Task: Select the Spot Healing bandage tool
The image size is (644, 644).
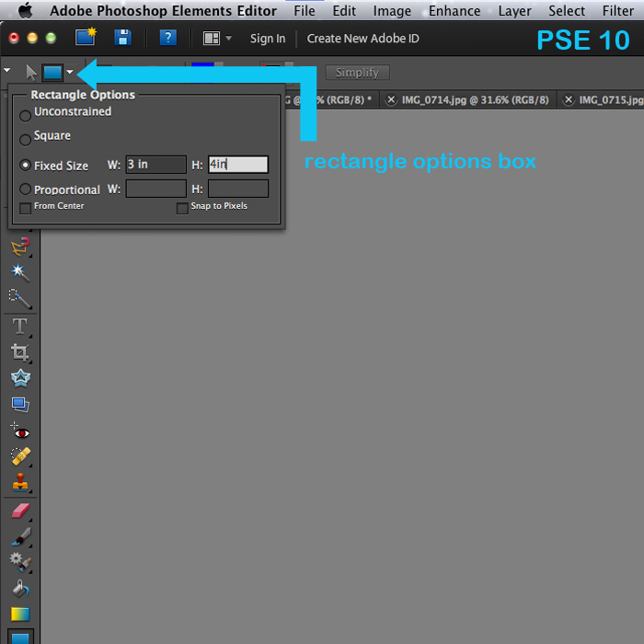Action: (20, 456)
